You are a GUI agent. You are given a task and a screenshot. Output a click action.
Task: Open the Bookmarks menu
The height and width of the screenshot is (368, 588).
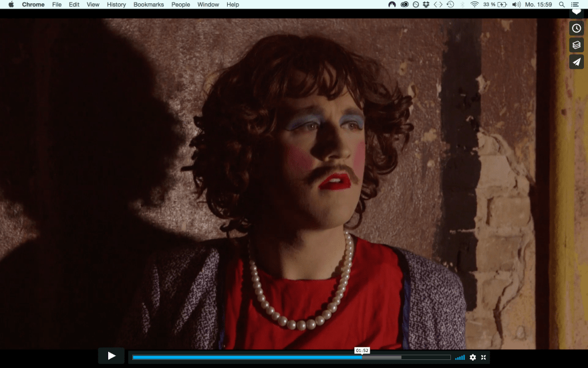[x=148, y=5]
